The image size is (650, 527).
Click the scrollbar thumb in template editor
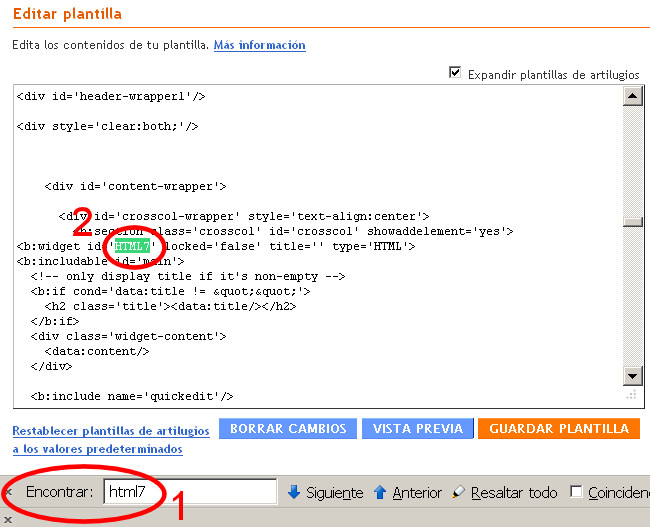coord(632,223)
